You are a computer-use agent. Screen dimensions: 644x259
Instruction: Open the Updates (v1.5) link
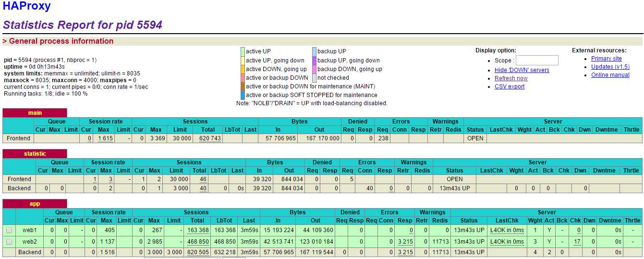coord(610,67)
